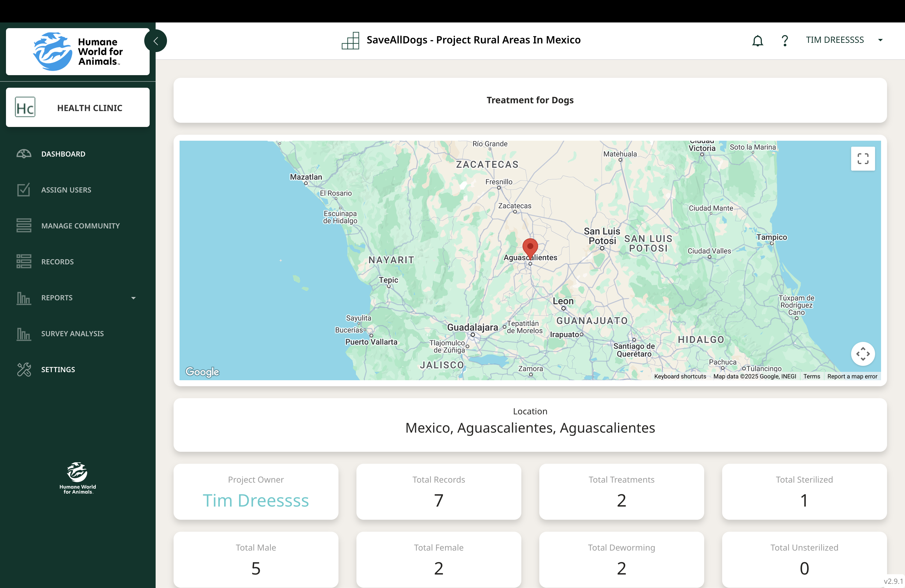Click the Dashboard gauge icon
This screenshot has width=905, height=588.
(x=24, y=154)
